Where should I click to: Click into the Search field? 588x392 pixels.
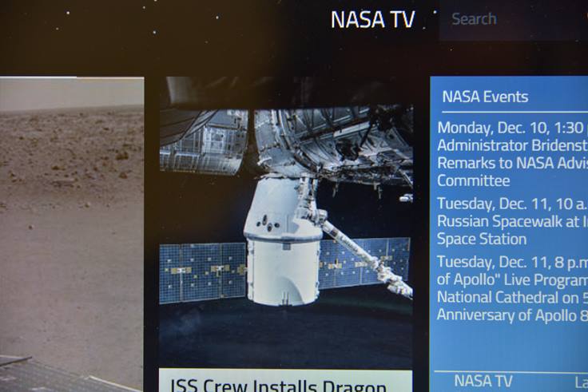511,19
